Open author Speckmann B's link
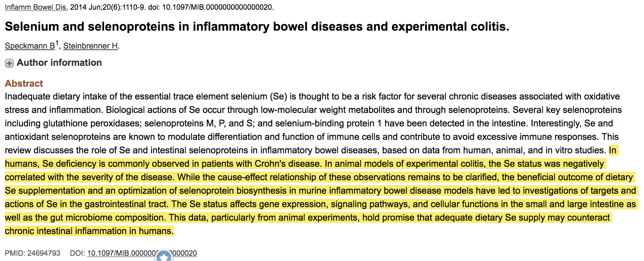The image size is (644, 261). tap(30, 46)
